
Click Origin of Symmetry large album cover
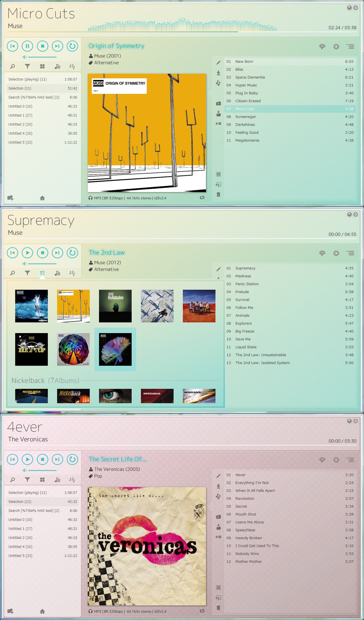tap(147, 133)
